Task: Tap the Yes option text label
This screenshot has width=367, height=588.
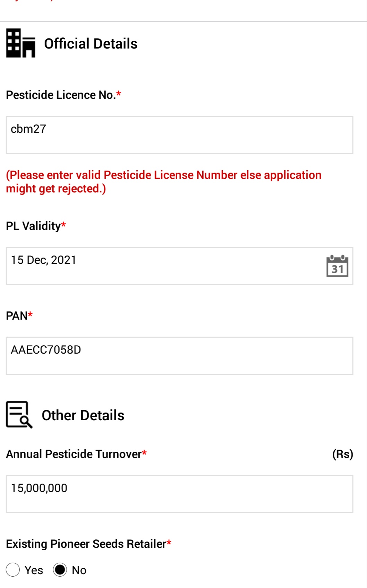Action: point(34,570)
